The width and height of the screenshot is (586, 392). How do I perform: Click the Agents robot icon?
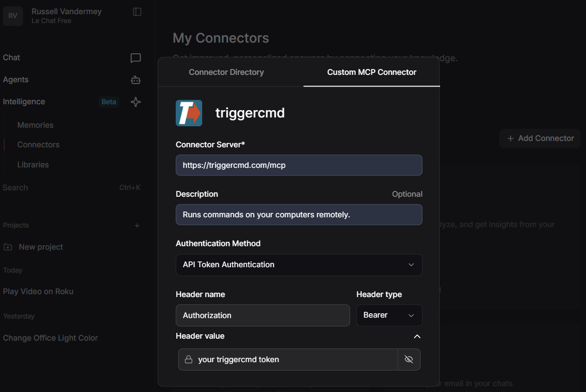136,80
